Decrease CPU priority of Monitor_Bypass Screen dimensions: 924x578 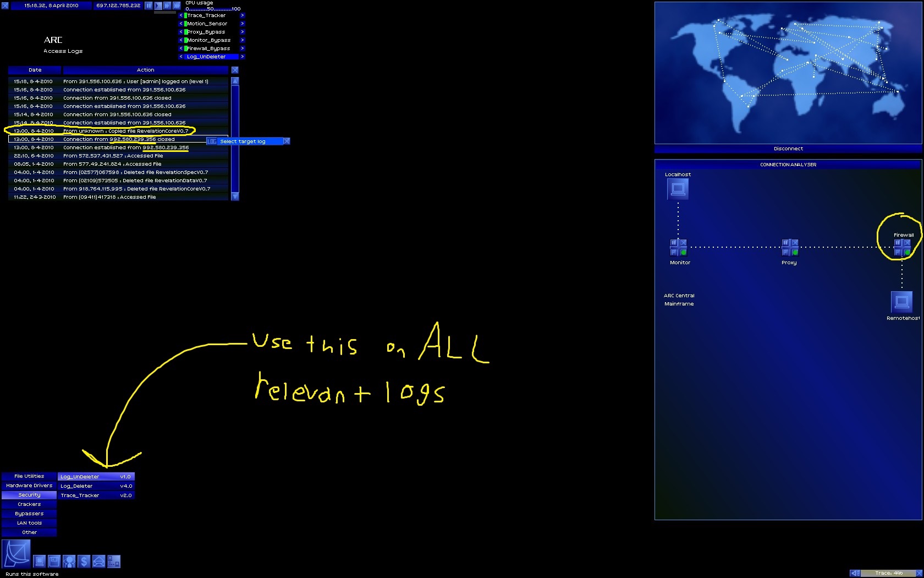click(181, 40)
